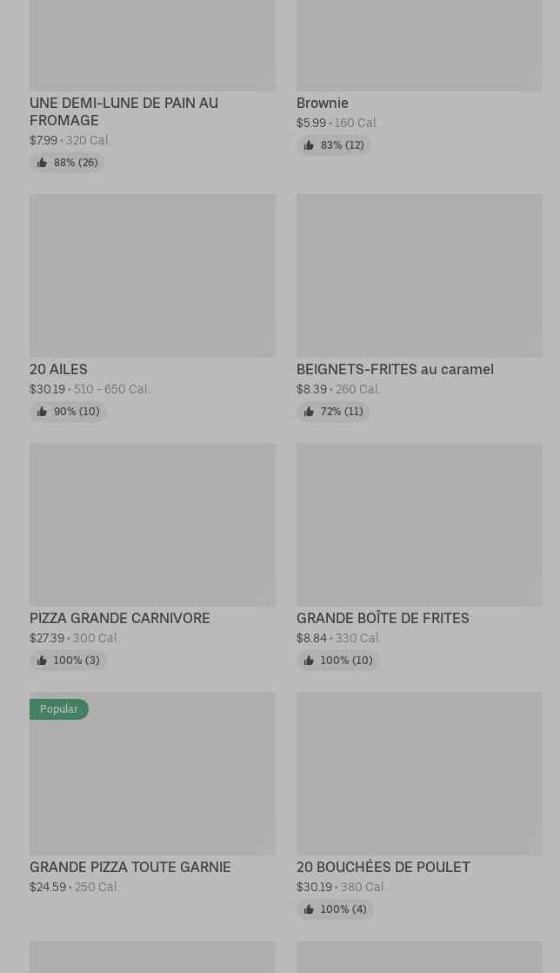Open the BEIGNETS-FRITES au caramel image
The image size is (560, 973).
[x=419, y=275]
